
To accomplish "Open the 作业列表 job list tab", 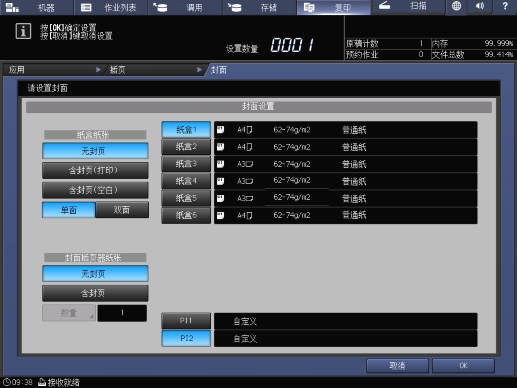I will pyautogui.click(x=111, y=7).
